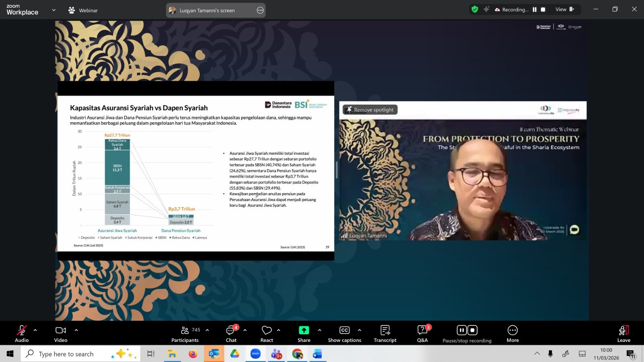Open Luqyan Tamanni's screen options menu
The width and height of the screenshot is (644, 362).
(x=260, y=10)
